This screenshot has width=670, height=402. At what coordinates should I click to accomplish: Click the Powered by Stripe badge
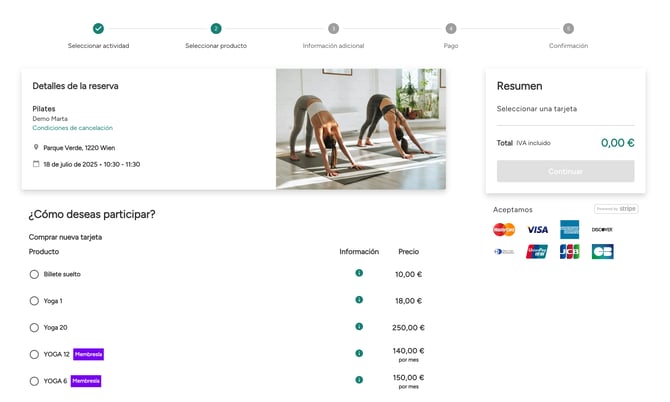(616, 209)
